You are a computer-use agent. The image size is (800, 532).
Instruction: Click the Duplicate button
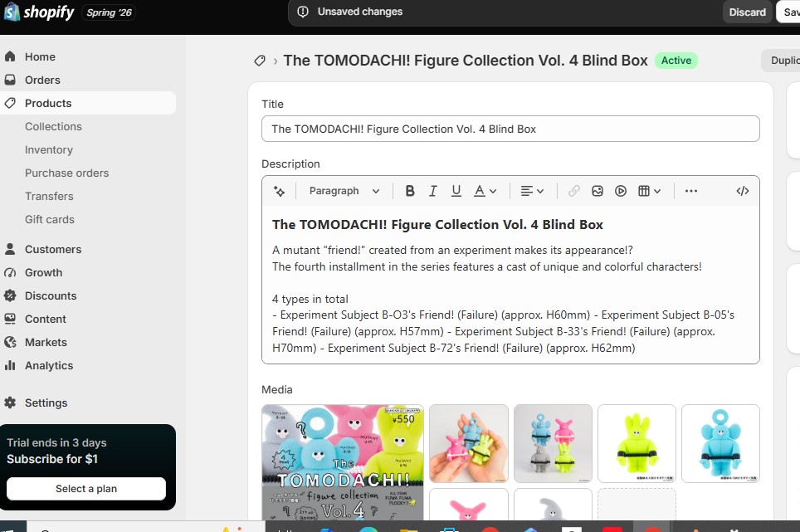(782, 61)
